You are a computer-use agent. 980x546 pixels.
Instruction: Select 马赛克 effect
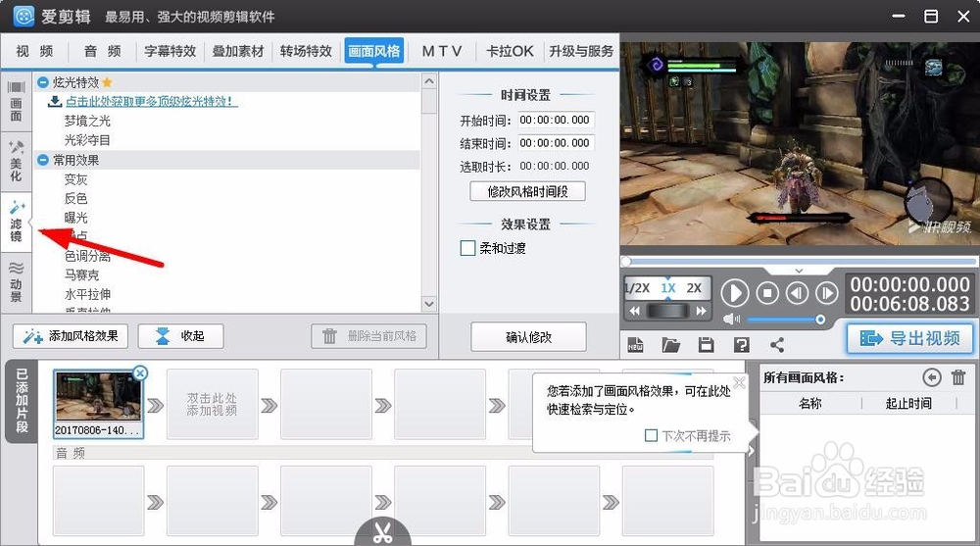(x=81, y=275)
